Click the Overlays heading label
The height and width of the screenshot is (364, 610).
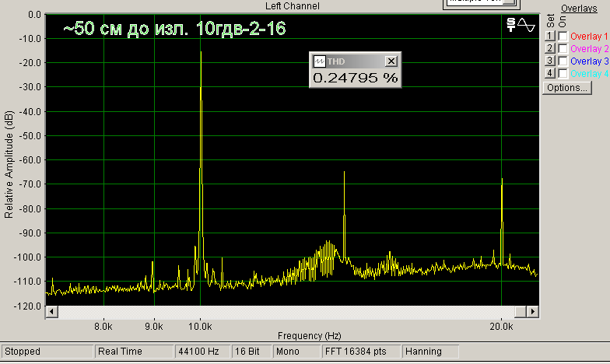(579, 9)
